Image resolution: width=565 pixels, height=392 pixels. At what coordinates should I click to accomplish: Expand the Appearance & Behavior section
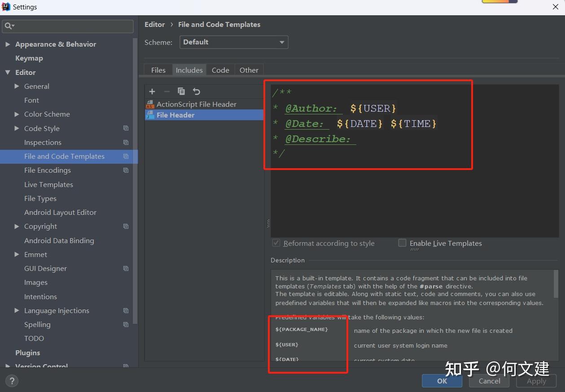(8, 44)
